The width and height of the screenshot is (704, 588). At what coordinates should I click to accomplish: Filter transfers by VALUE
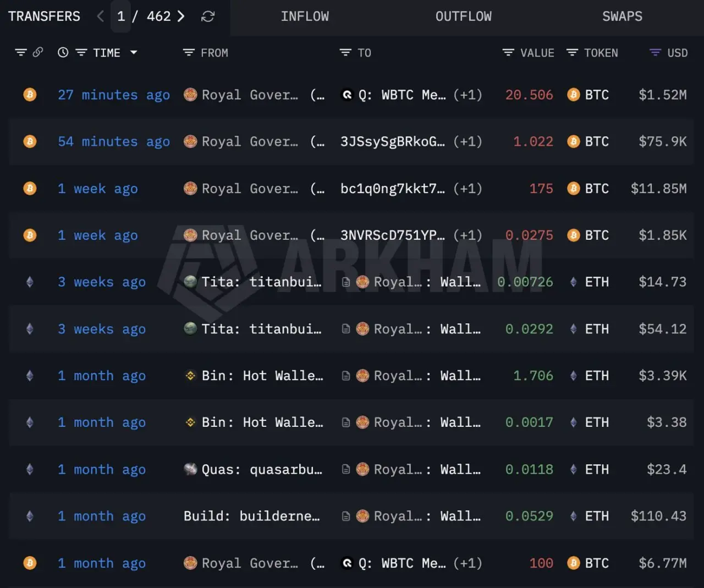pyautogui.click(x=508, y=52)
